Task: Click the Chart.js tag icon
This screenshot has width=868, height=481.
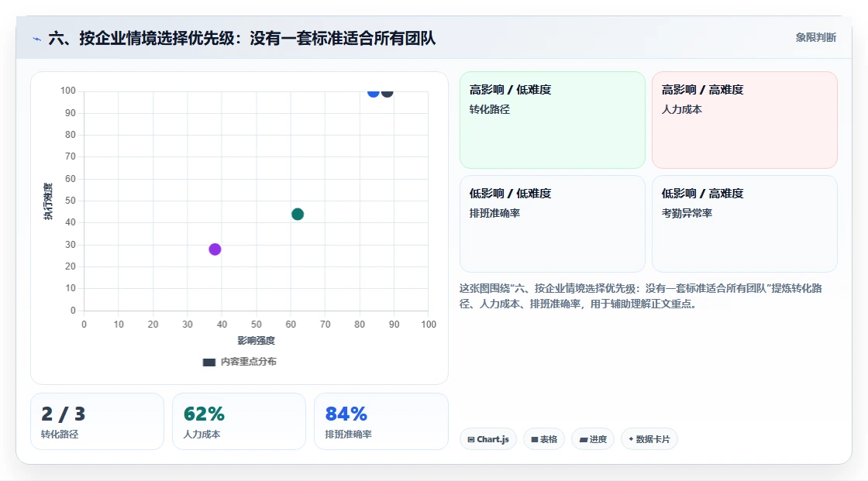Action: point(471,439)
